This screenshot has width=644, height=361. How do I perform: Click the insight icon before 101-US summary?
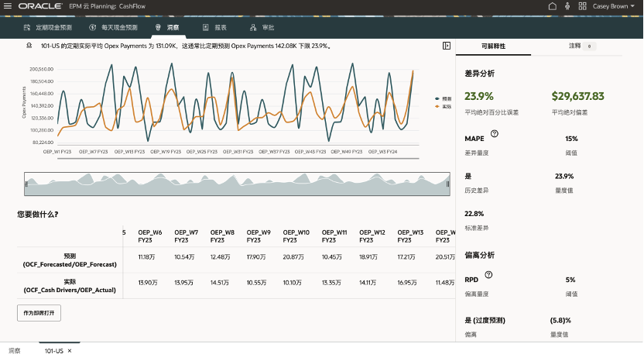pyautogui.click(x=29, y=46)
